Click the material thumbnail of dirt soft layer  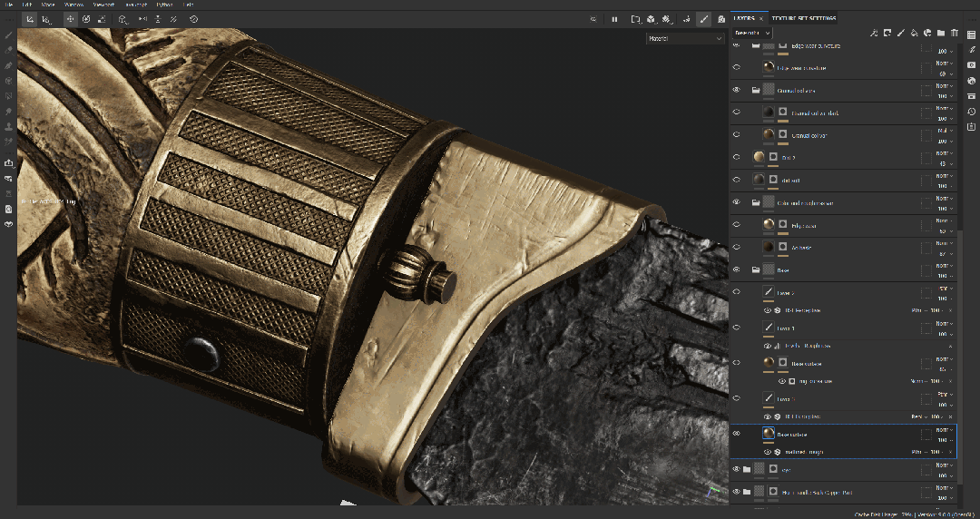759,180
